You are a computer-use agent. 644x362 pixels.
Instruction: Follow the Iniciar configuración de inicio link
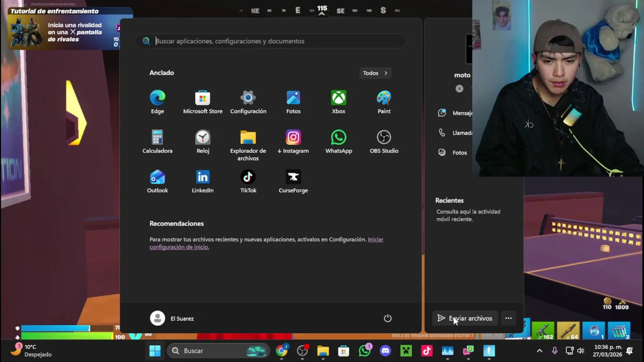[x=266, y=243]
